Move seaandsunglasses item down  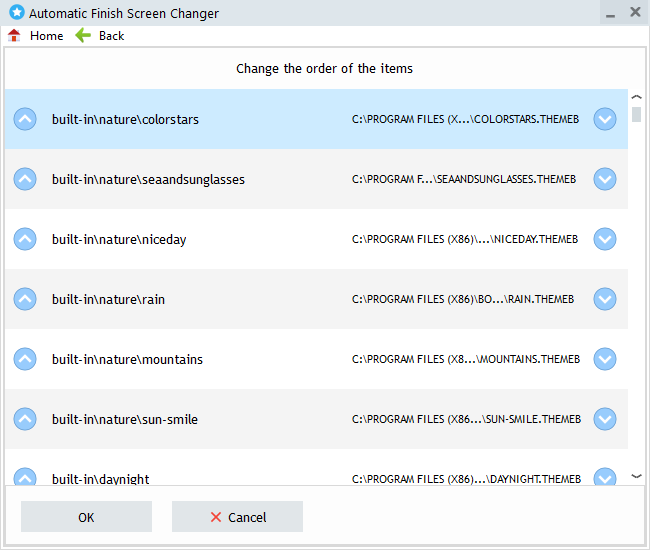click(604, 179)
